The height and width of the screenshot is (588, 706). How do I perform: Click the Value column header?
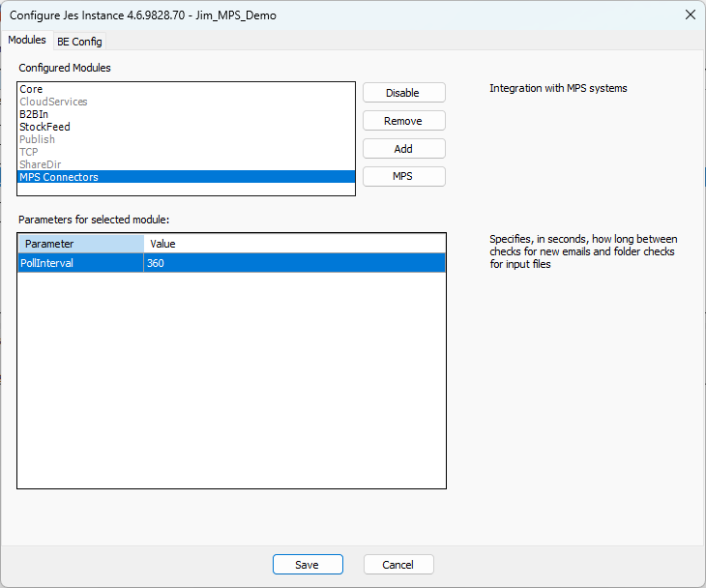pos(294,244)
